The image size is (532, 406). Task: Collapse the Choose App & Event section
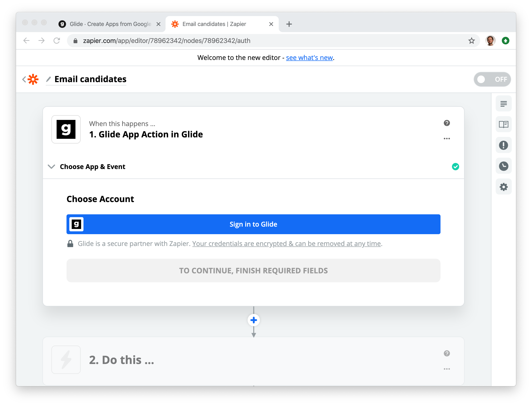pos(51,166)
